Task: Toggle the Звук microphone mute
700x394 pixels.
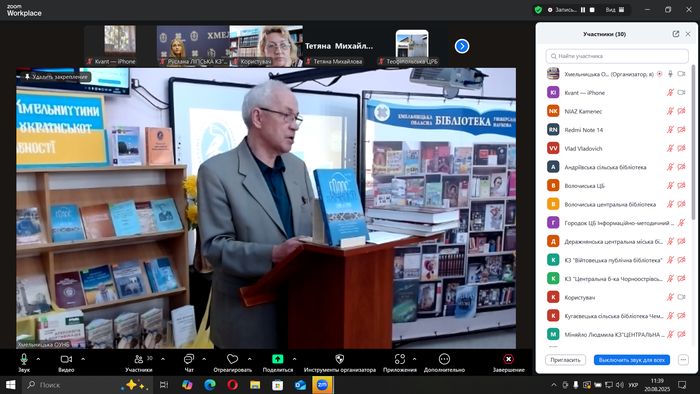Action: [x=24, y=359]
